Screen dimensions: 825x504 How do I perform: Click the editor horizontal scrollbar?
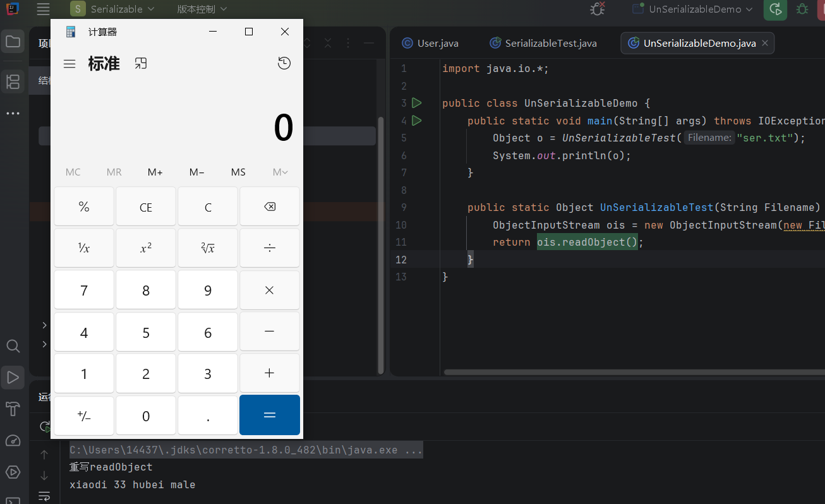tap(634, 372)
